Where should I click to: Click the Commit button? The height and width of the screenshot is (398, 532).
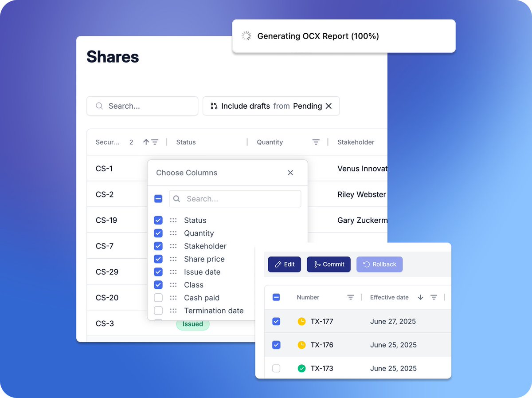(x=329, y=264)
